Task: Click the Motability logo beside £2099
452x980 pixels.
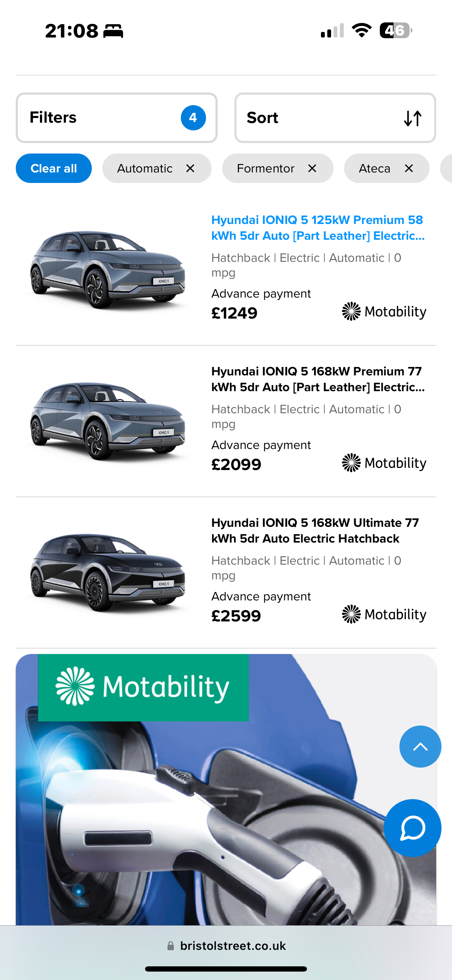Action: (x=384, y=463)
